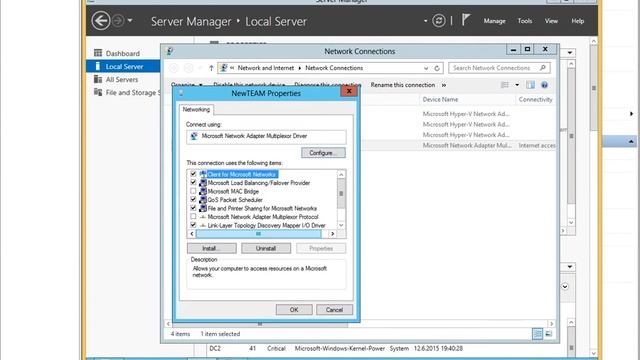Click items list horizontal scrollbar thumb
This screenshot has width=640, height=360.
(x=258, y=234)
